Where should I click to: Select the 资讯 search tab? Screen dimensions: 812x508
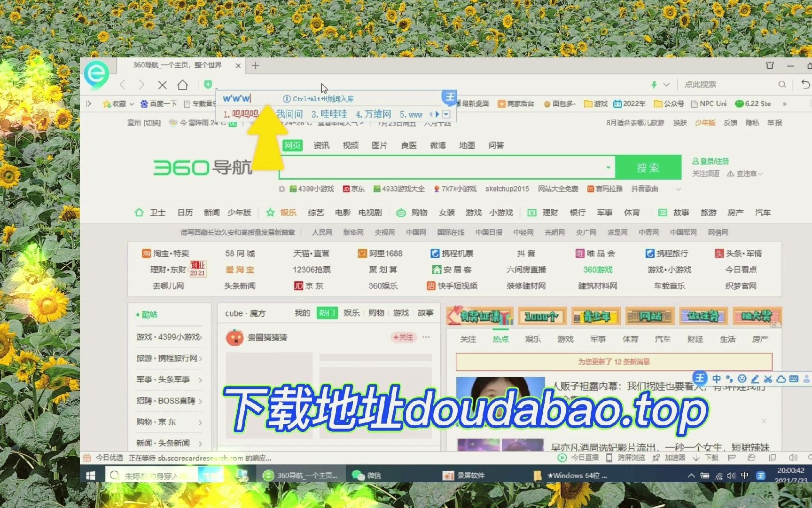click(321, 145)
